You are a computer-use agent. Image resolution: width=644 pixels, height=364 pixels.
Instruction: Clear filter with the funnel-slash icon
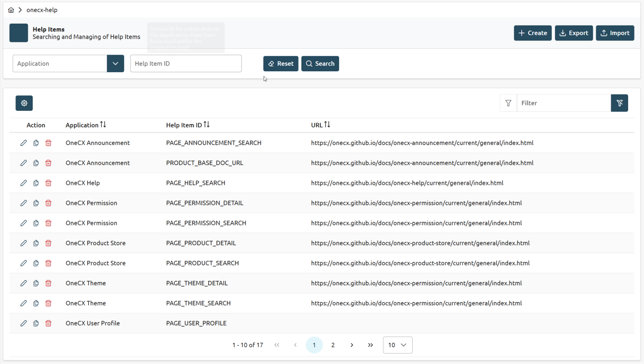619,103
